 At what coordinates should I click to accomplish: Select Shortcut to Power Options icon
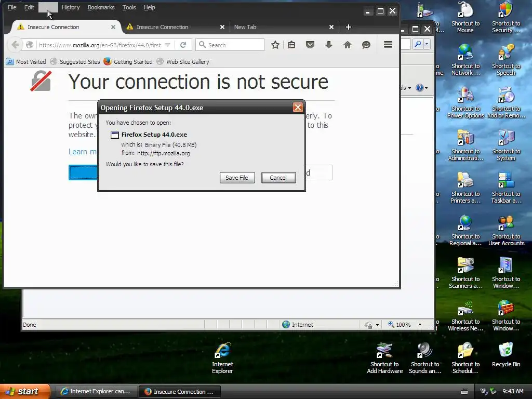[x=465, y=103]
